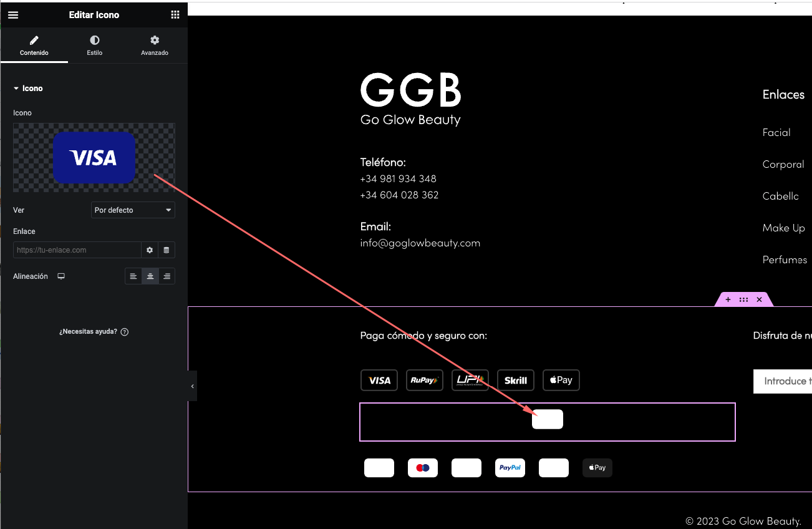Switch to the Contenido tab
Image resolution: width=812 pixels, height=529 pixels.
34,46
